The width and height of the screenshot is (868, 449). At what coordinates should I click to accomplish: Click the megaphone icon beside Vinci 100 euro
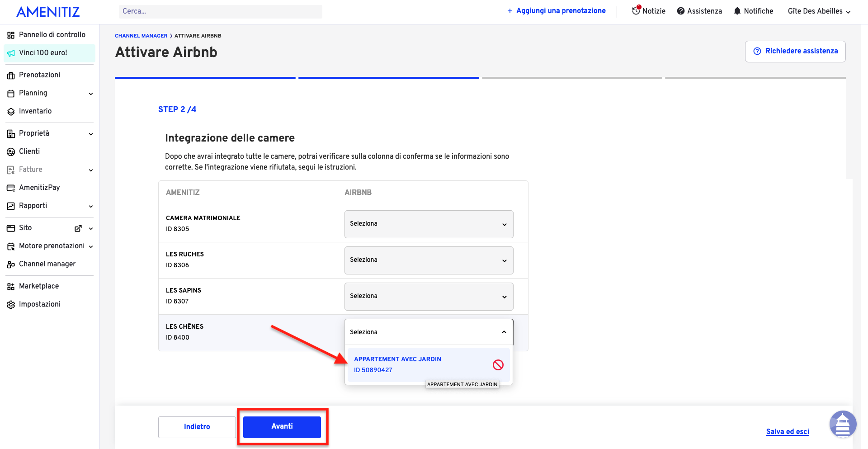[x=11, y=53]
